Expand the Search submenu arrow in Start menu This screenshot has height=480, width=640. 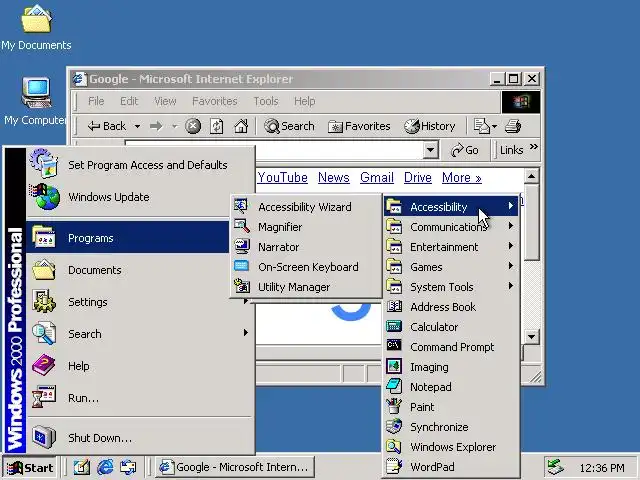click(x=245, y=333)
